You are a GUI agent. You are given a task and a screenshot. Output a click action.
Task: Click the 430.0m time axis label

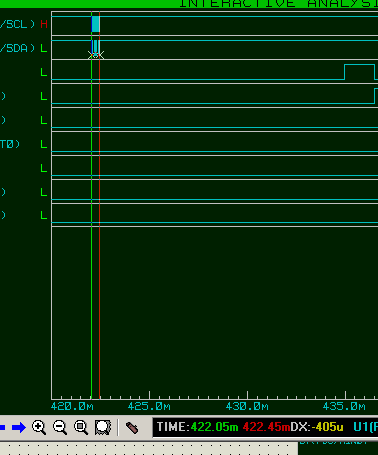pos(247,407)
